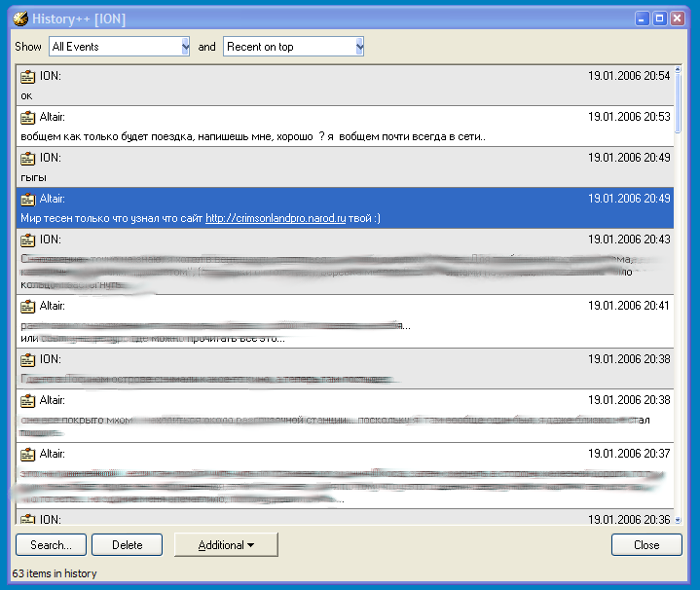Click icon of highlighted Altair 20:49 message
This screenshot has width=700, height=590.
[x=27, y=199]
